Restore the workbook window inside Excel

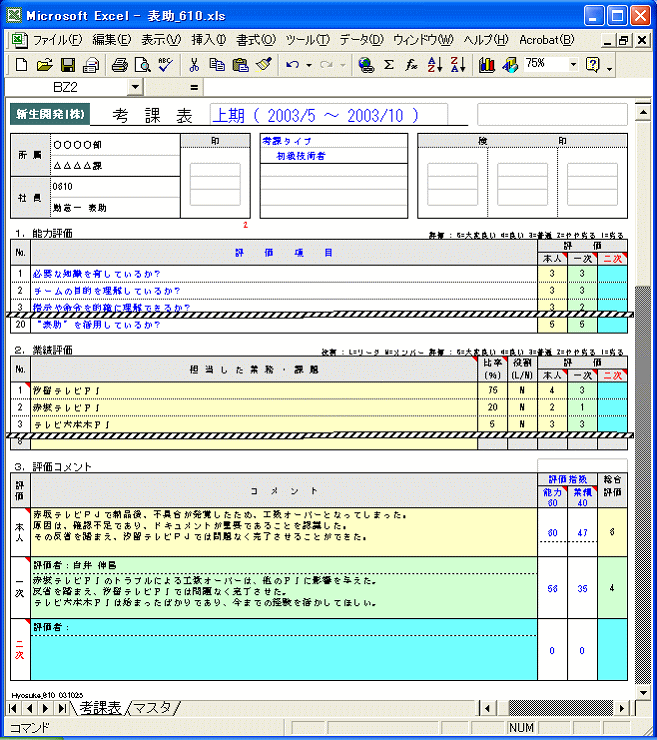point(623,40)
